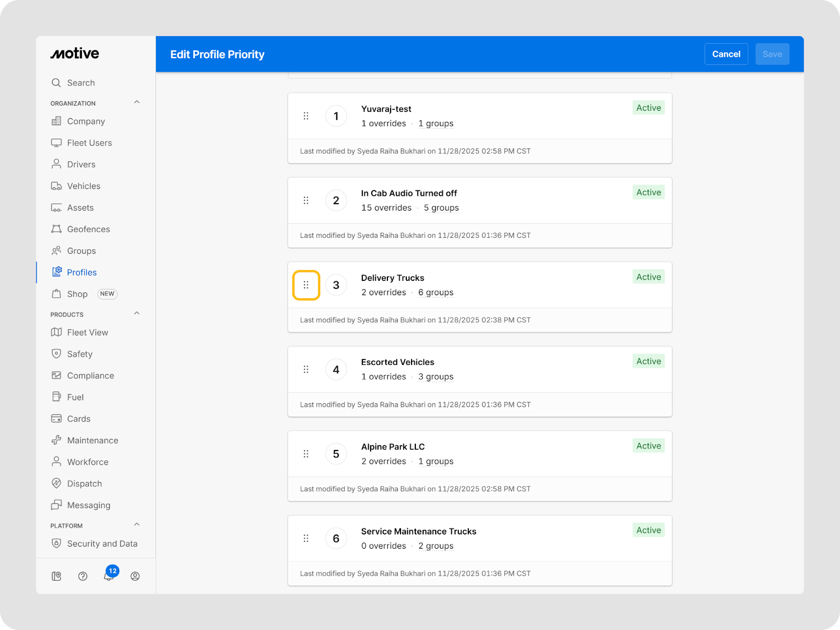Click the drag handle for Delivery Trucks profile
The image size is (840, 630).
click(306, 285)
